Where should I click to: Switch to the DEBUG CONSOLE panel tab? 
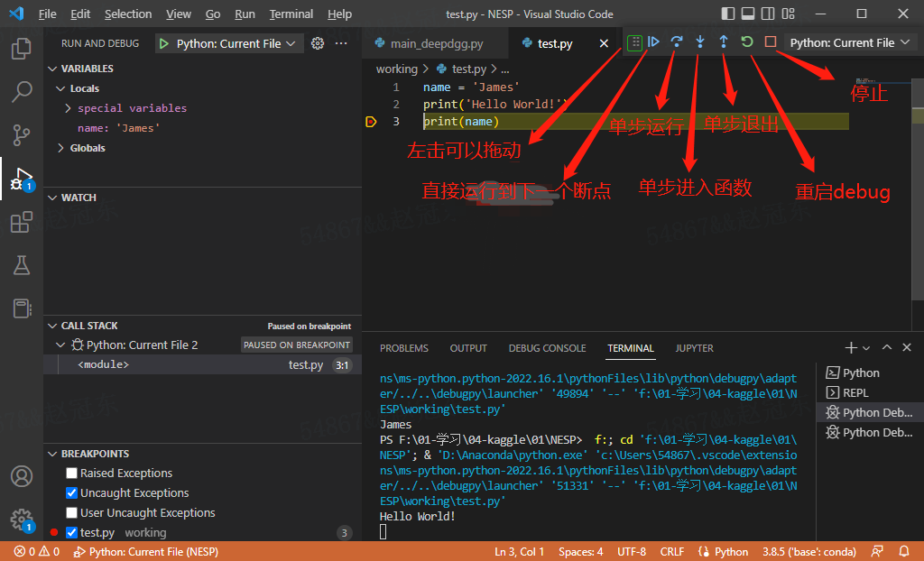pyautogui.click(x=547, y=348)
